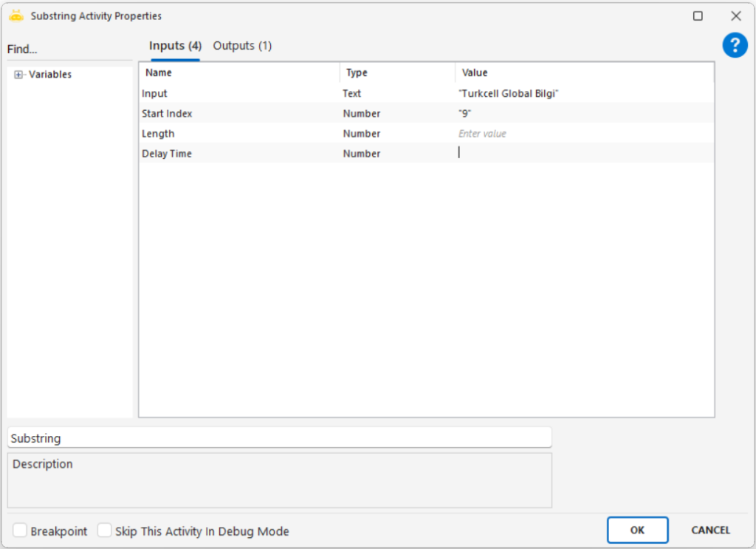
Task: Click the Substring activity name field
Action: click(x=279, y=438)
